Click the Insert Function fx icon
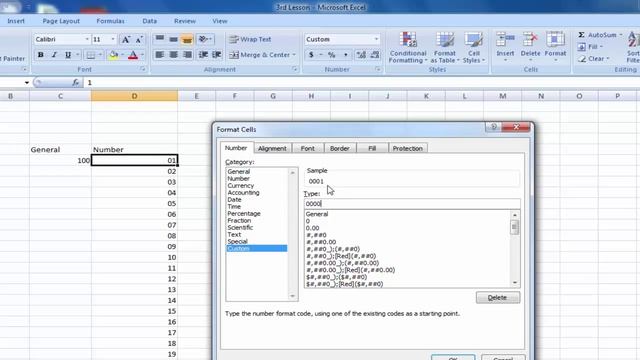The image size is (640, 360). pyautogui.click(x=75, y=82)
